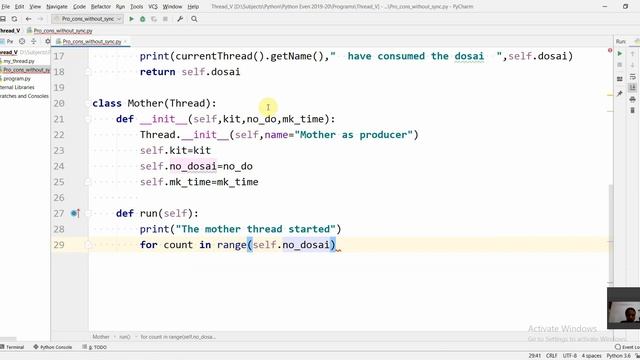The image size is (640, 360).
Task: Click the webcam video thumbnail
Action: pos(623,308)
